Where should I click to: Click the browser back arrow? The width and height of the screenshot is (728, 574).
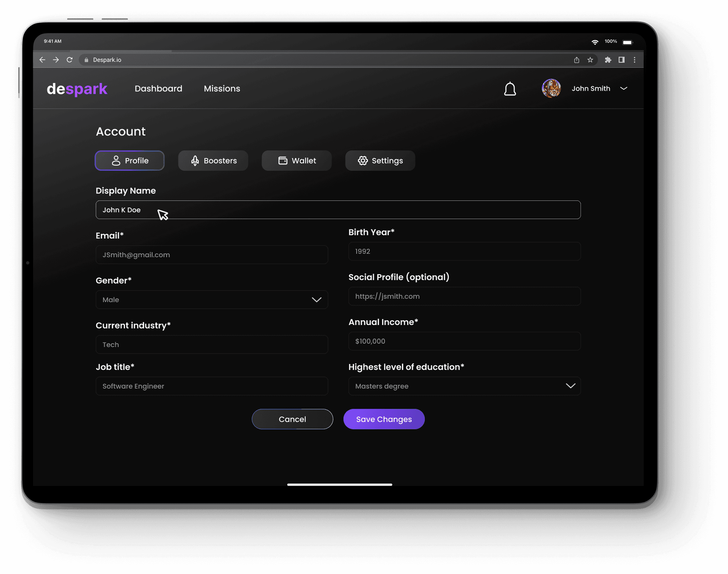(42, 60)
